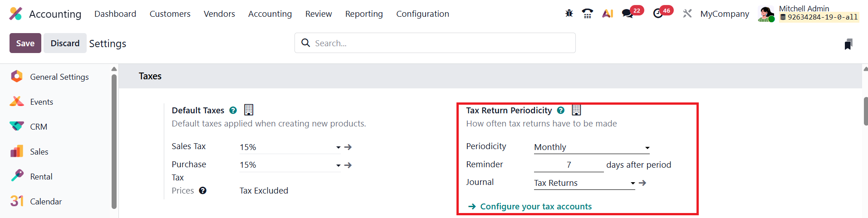
Task: Open the Sales Tax dropdown
Action: click(x=338, y=147)
